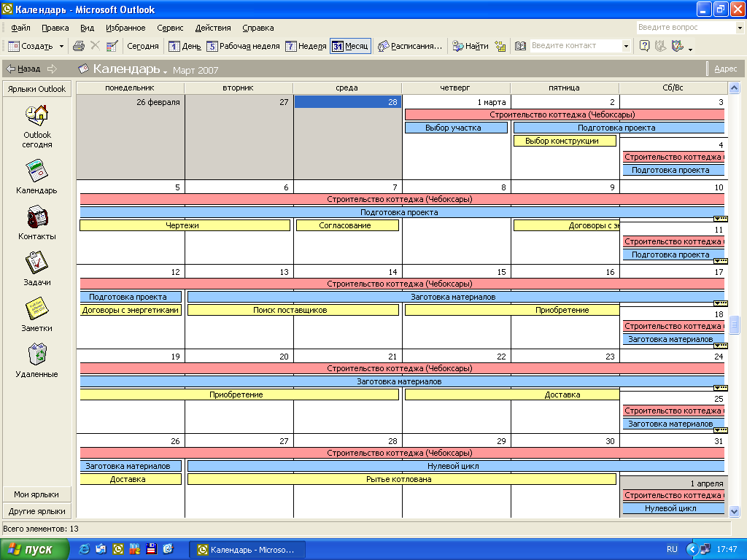Open the Правка menu

click(55, 28)
